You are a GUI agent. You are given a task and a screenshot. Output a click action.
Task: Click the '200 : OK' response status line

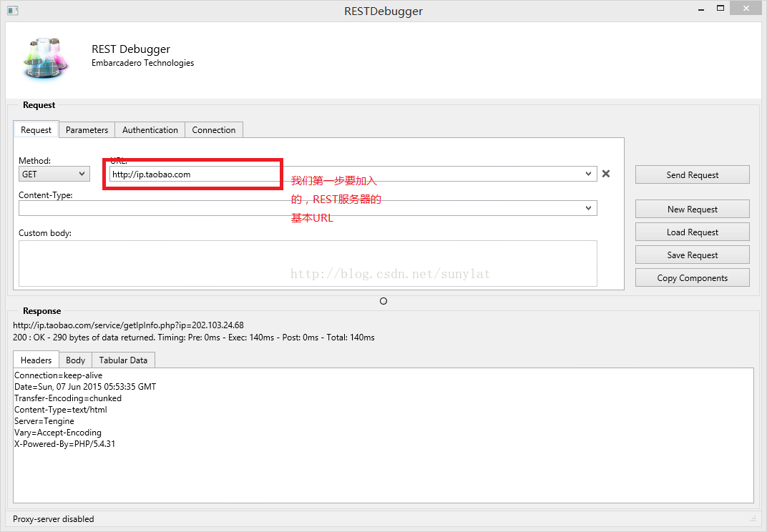click(x=194, y=338)
